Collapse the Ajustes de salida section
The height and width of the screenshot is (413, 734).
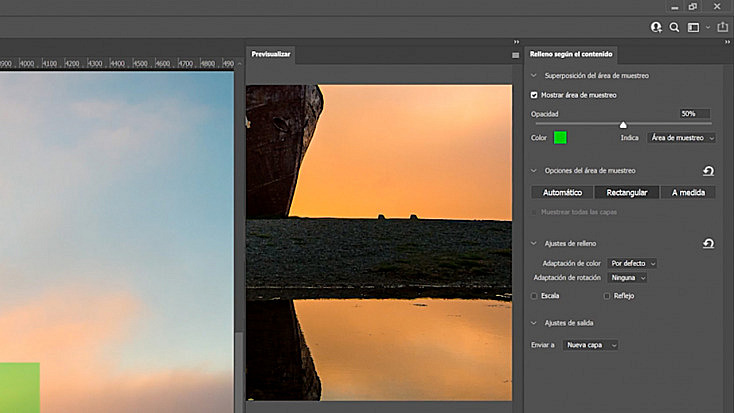point(534,323)
